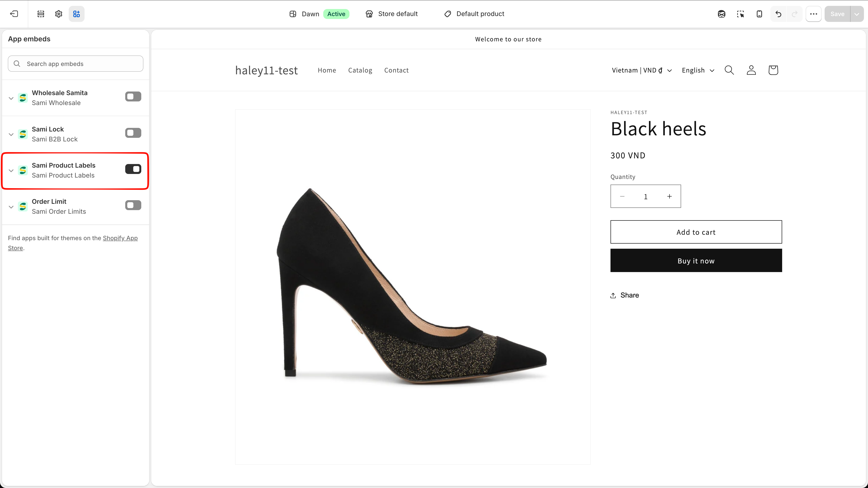Enable the Wholesale Samita embed toggle

tap(133, 97)
